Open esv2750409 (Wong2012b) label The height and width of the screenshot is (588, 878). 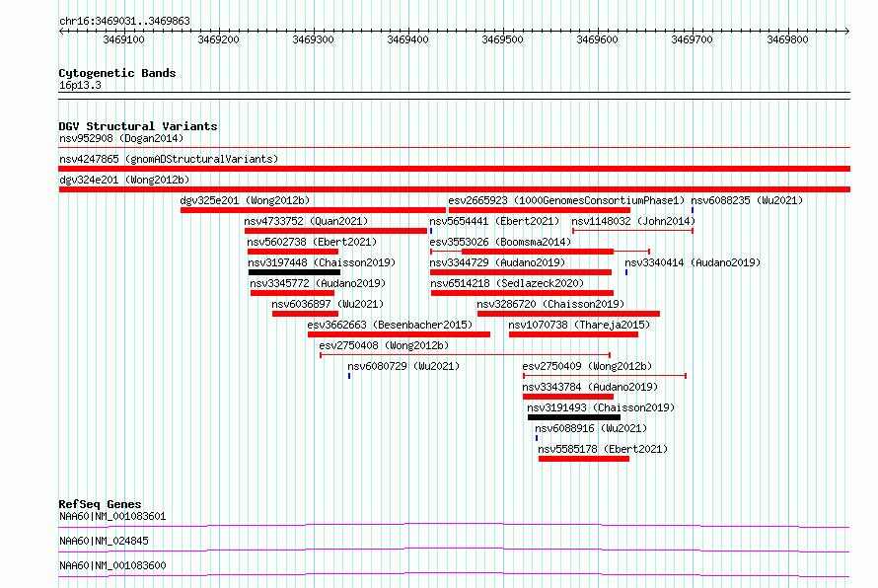pyautogui.click(x=587, y=366)
